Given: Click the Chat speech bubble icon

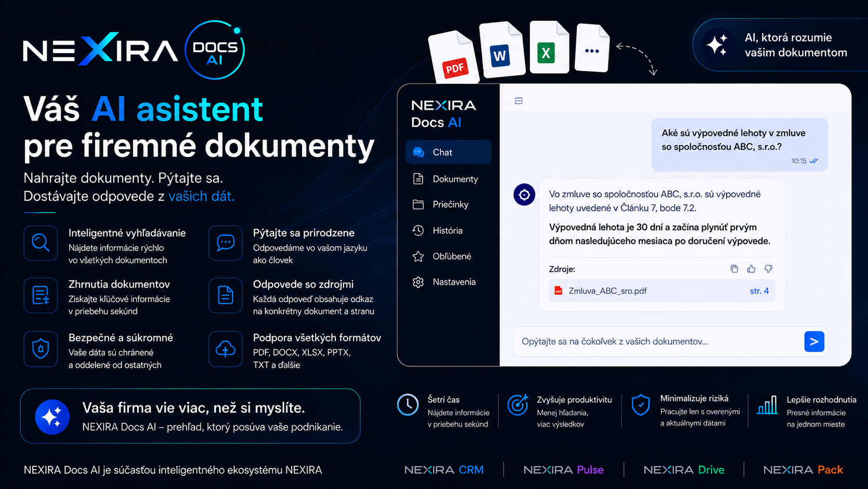Looking at the screenshot, I should click(x=418, y=152).
